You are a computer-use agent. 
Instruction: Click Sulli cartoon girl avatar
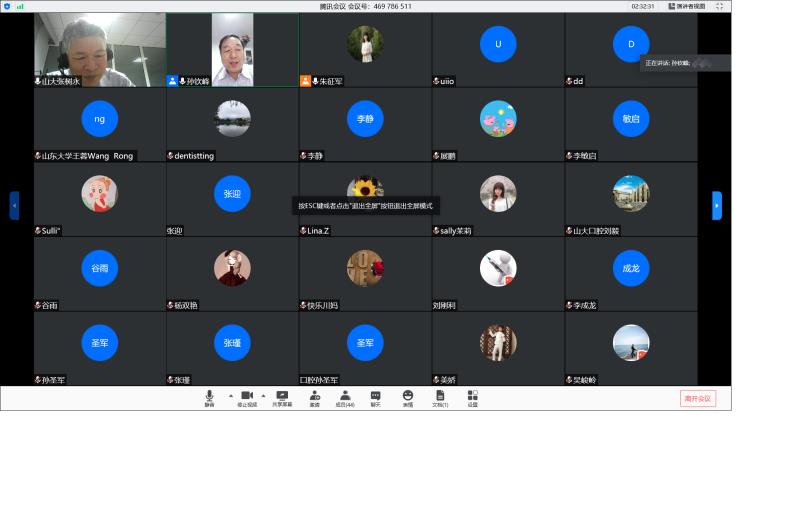coord(99,193)
